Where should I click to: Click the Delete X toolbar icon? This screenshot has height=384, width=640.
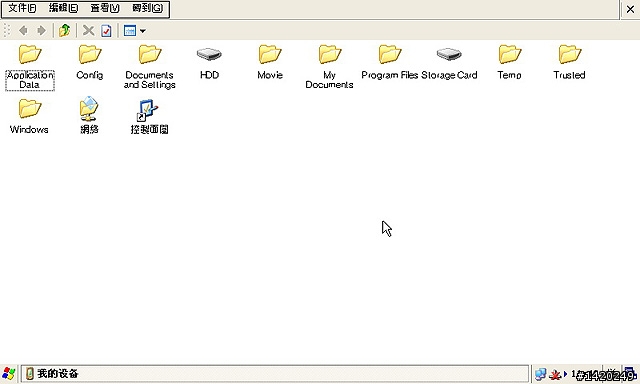(88, 31)
